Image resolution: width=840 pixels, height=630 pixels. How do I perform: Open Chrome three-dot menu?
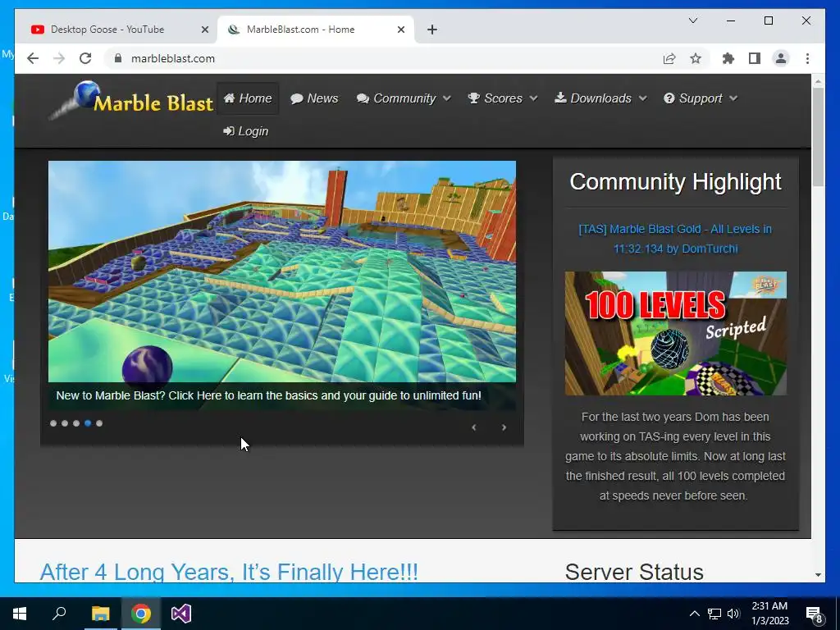(807, 58)
